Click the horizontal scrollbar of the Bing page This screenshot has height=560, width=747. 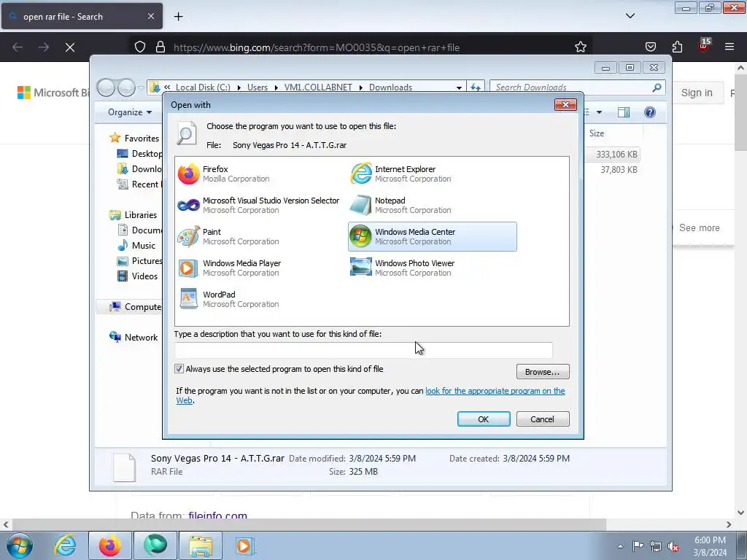pyautogui.click(x=309, y=524)
